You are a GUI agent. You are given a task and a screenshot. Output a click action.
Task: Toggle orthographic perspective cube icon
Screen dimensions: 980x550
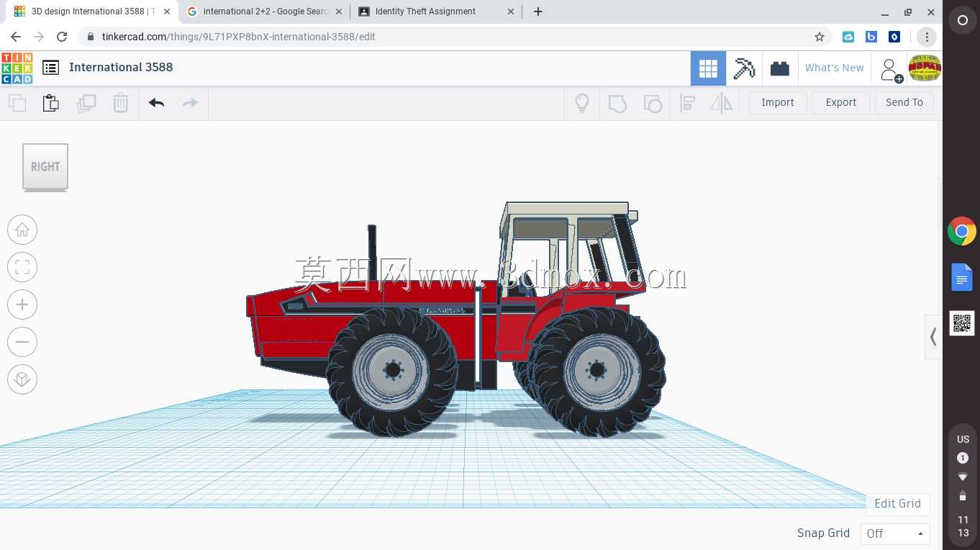[x=22, y=379]
